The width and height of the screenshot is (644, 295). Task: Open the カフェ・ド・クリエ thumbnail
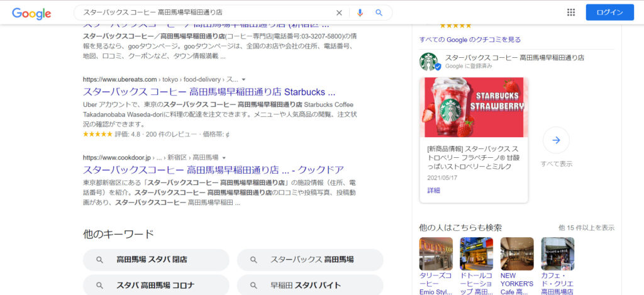(x=558, y=253)
